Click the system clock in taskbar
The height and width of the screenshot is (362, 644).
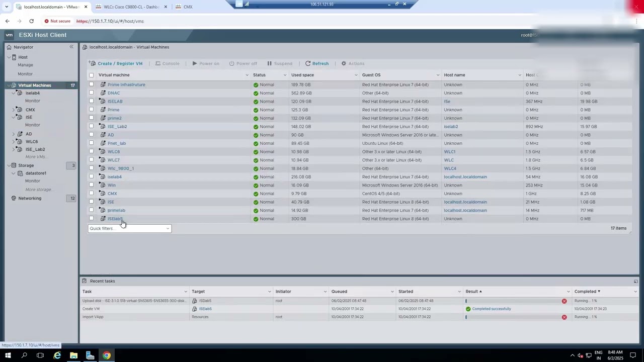(615, 355)
